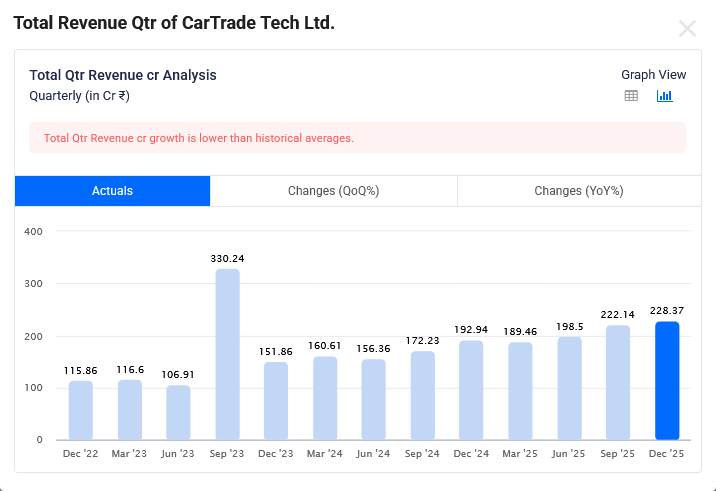716x491 pixels.
Task: Click the Jun '23 bar of 106.91
Action: point(178,412)
